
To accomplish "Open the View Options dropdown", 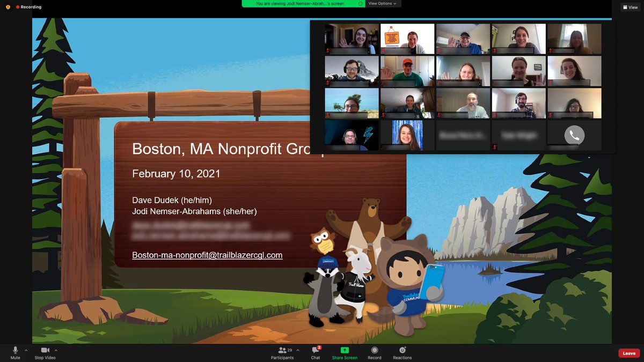I will [x=383, y=4].
